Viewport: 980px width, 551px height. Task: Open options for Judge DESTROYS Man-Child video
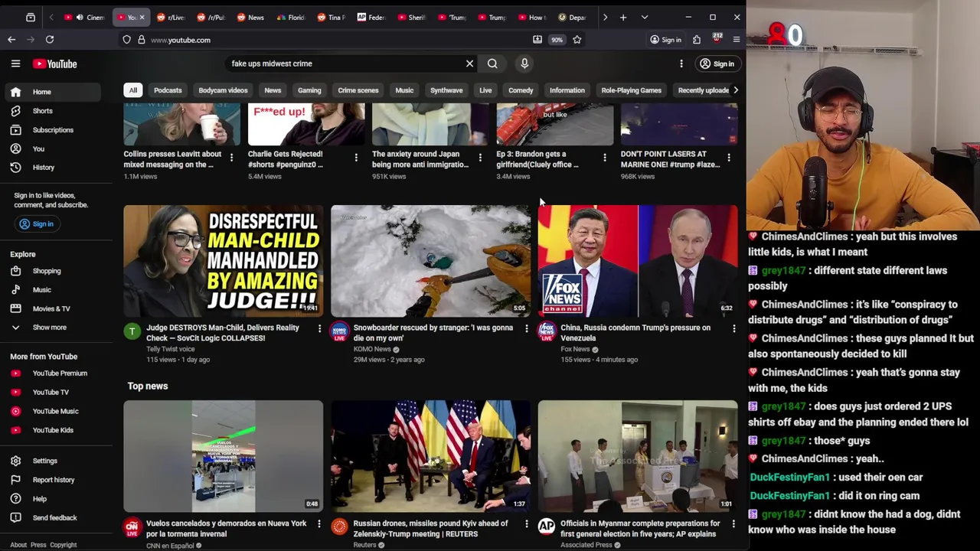coord(319,328)
